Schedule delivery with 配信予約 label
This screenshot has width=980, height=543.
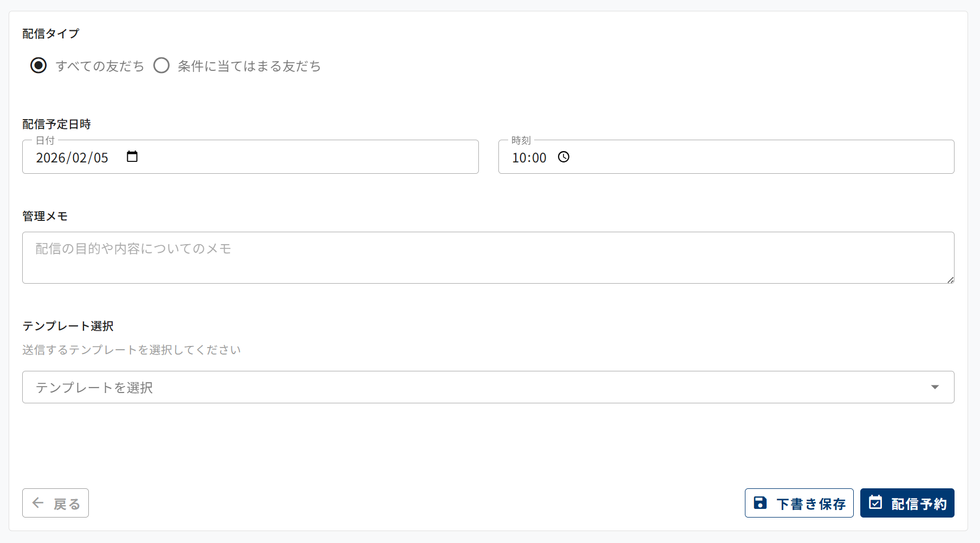(919, 504)
